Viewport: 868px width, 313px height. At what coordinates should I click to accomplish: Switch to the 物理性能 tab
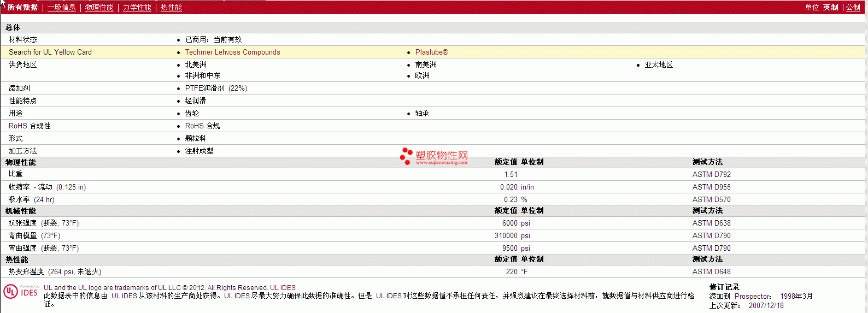tap(99, 7)
